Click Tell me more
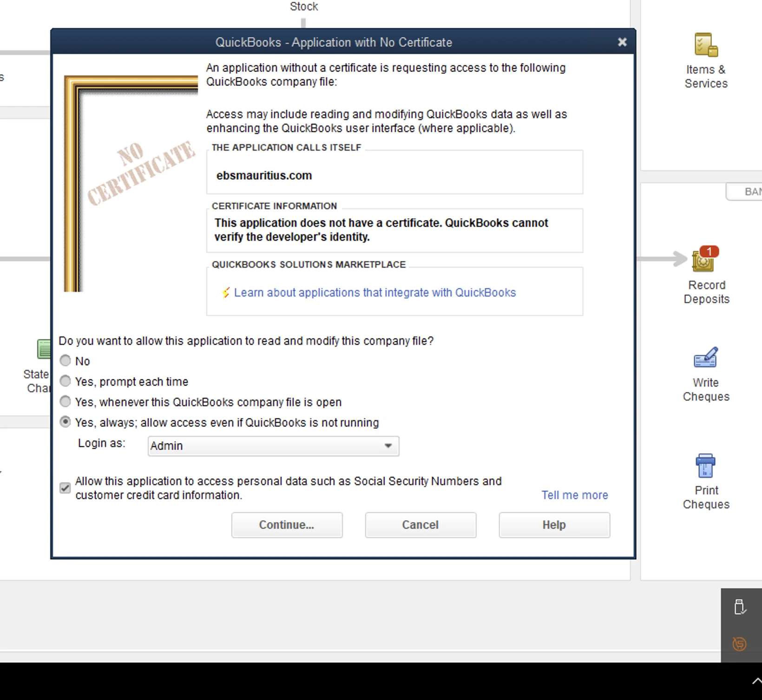 [x=574, y=495]
